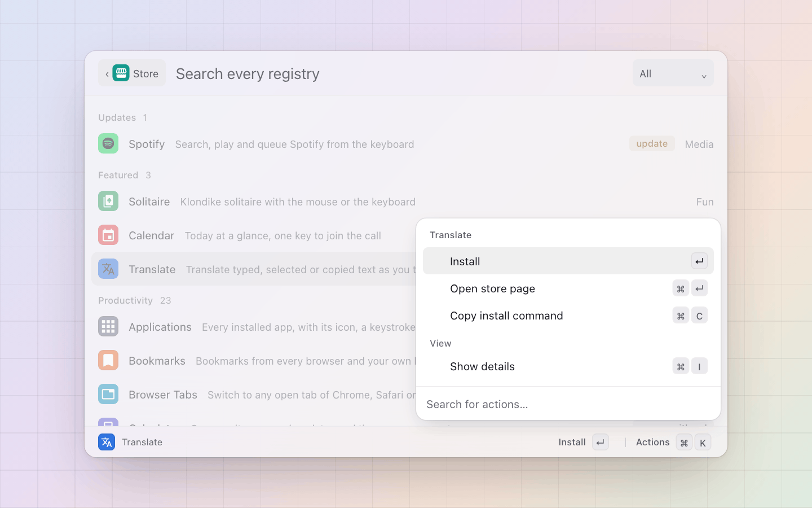
Task: Click the Actions button in bottom bar
Action: click(673, 442)
